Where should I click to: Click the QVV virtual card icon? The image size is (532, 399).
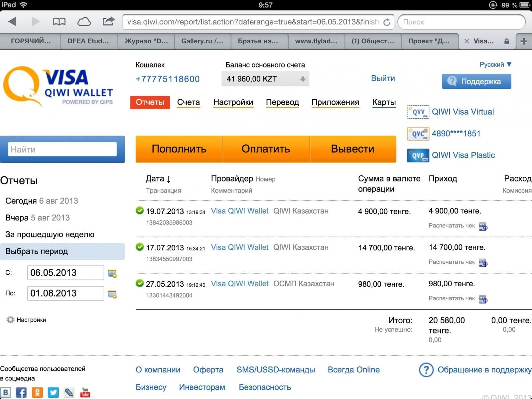(x=418, y=112)
